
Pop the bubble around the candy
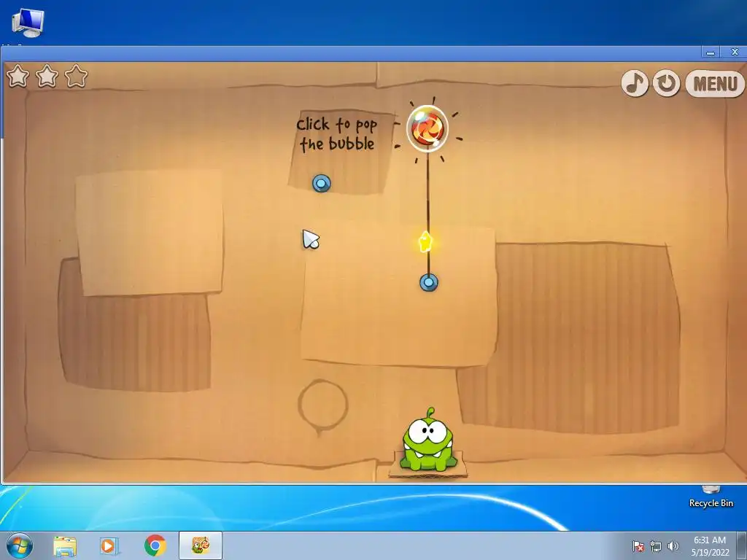[427, 128]
